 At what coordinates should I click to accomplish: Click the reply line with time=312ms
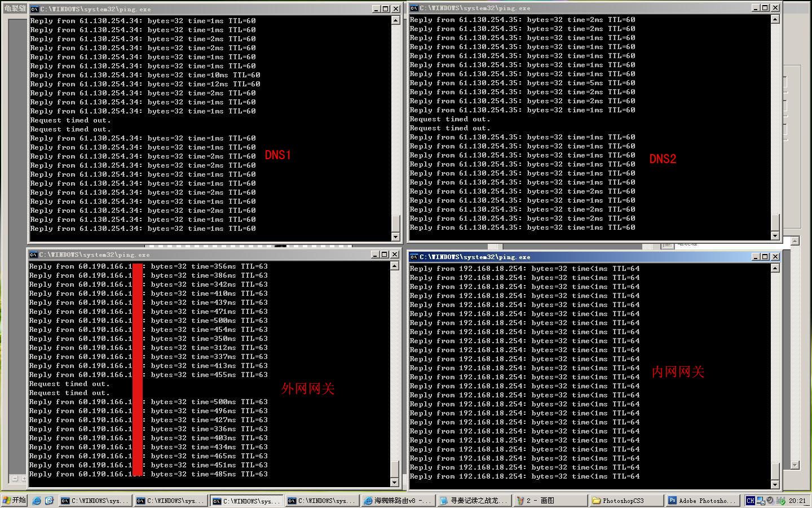tap(148, 348)
